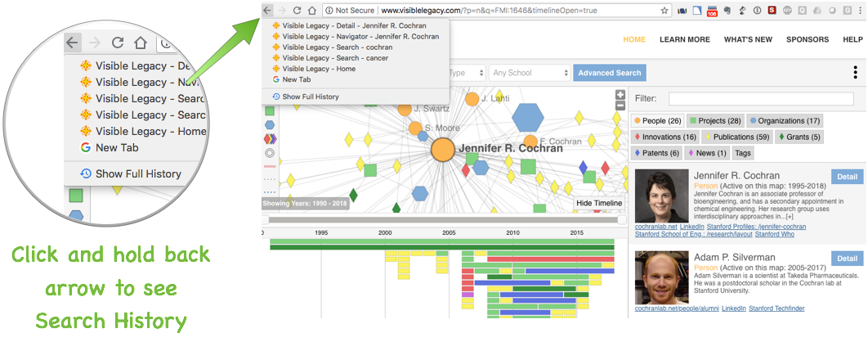Image resolution: width=868 pixels, height=342 pixels.
Task: Toggle the Patents (6) filter
Action: [x=656, y=153]
